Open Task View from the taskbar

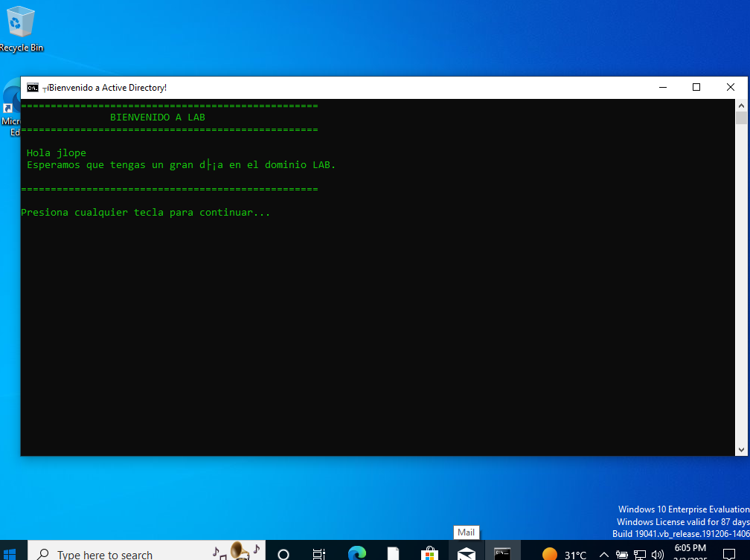(x=319, y=554)
